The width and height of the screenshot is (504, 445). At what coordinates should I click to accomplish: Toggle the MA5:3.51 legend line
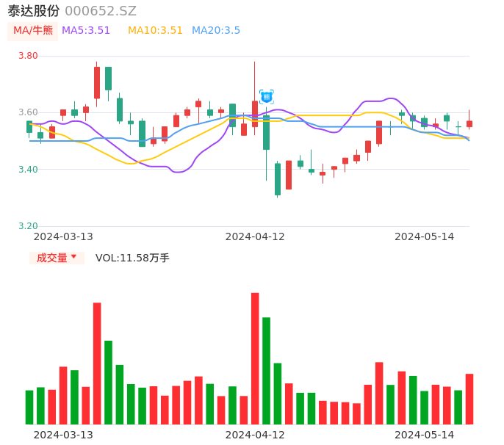tap(86, 31)
